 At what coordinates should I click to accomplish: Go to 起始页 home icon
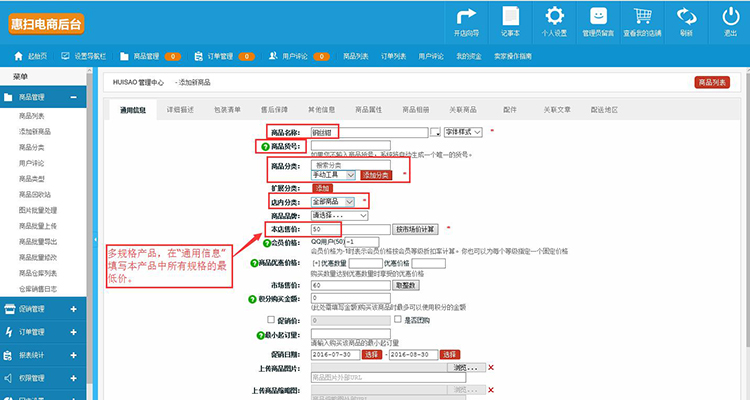[x=18, y=56]
